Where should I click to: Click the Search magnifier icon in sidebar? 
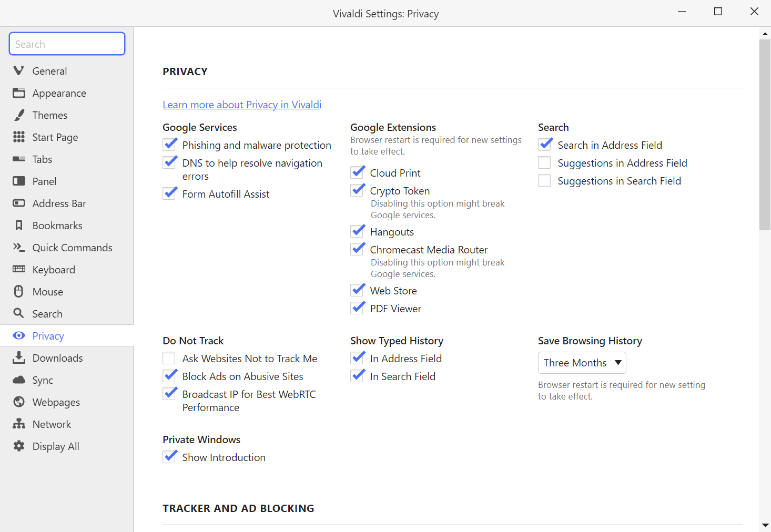pyautogui.click(x=19, y=313)
